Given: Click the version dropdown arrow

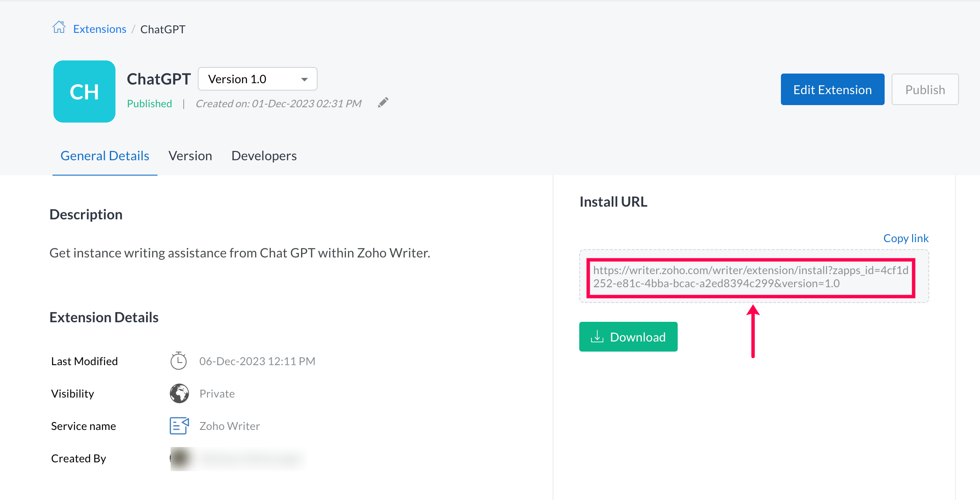Looking at the screenshot, I should click(304, 79).
